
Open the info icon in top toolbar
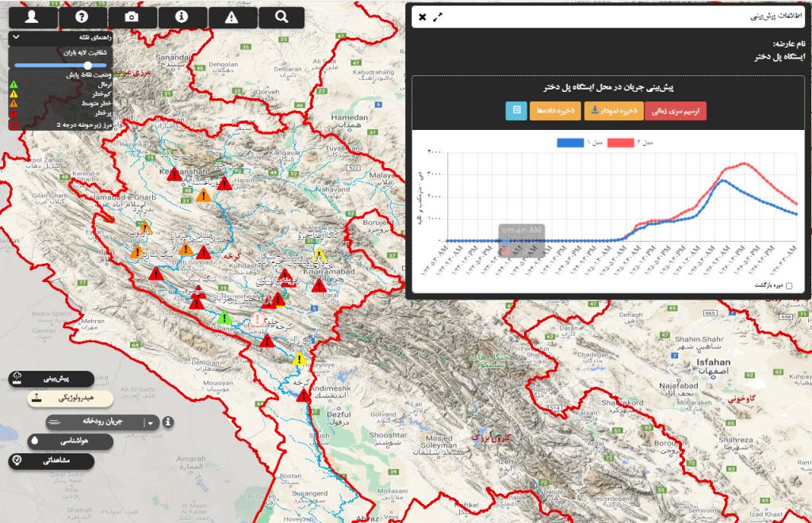182,17
